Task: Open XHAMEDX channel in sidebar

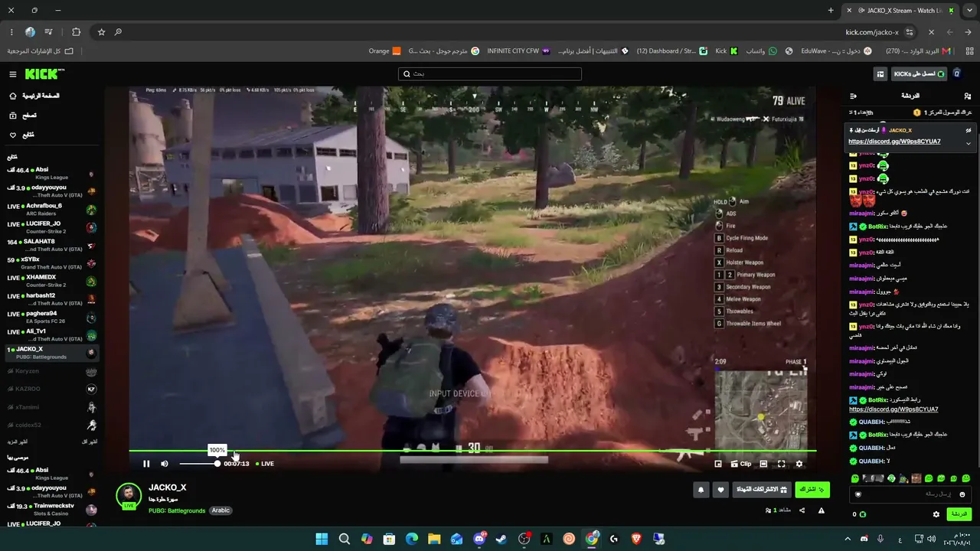Action: [x=51, y=281]
